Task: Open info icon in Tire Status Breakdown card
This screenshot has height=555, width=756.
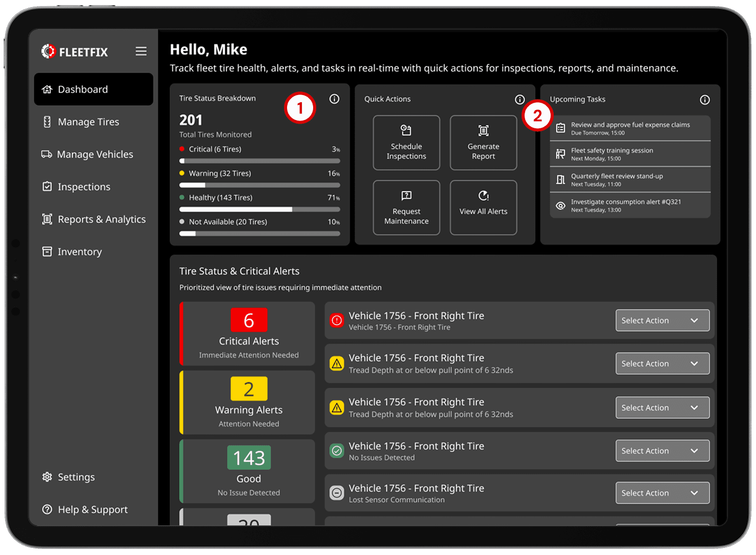Action: pos(334,99)
